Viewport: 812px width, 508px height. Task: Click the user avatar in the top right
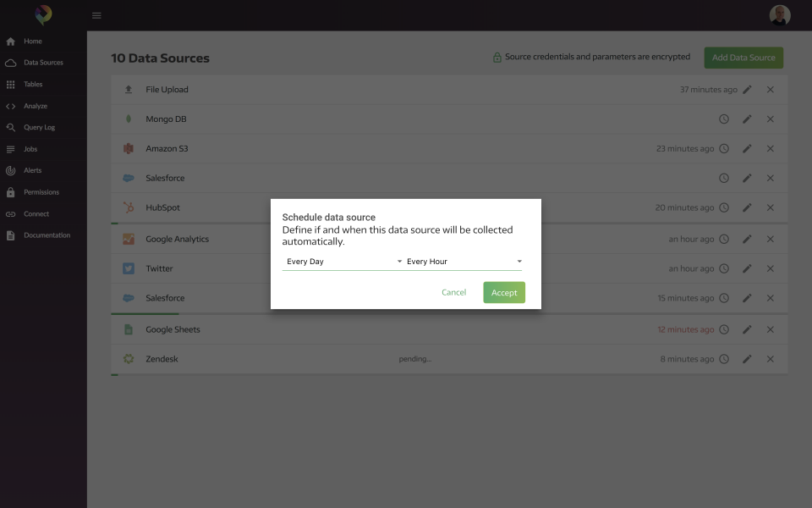(779, 15)
